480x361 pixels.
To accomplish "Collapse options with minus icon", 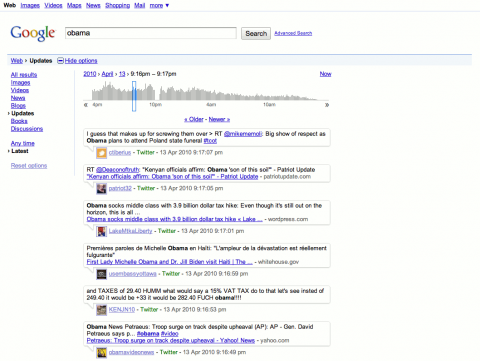I will click(60, 61).
